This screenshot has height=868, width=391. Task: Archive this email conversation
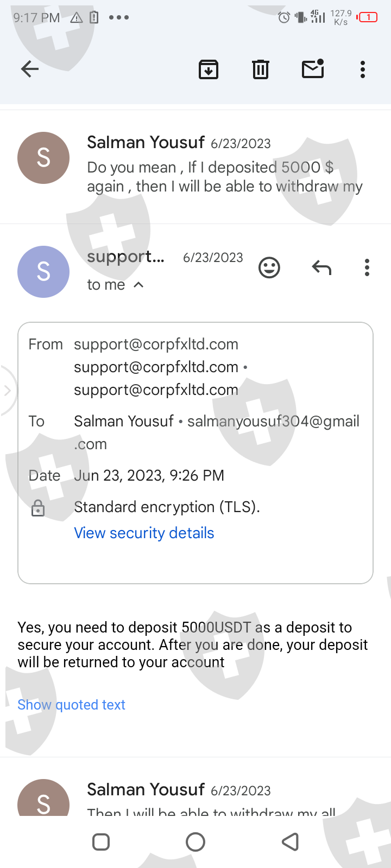pos(209,69)
